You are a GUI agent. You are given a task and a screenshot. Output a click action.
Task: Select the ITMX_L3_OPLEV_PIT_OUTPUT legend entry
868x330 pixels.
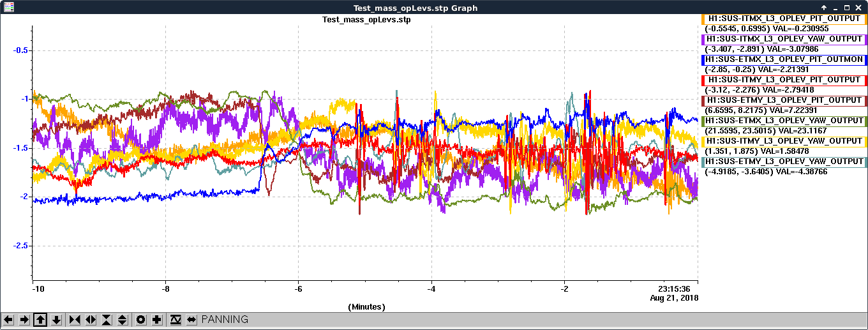(x=784, y=19)
